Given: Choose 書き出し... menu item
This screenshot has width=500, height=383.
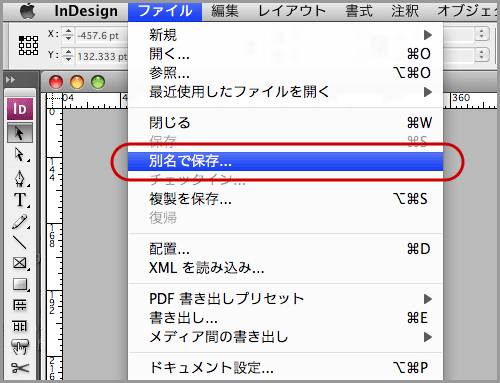Looking at the screenshot, I should coord(286,318).
